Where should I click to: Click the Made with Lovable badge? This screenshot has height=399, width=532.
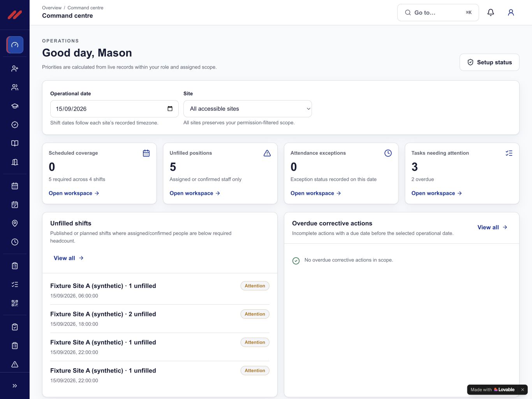492,390
